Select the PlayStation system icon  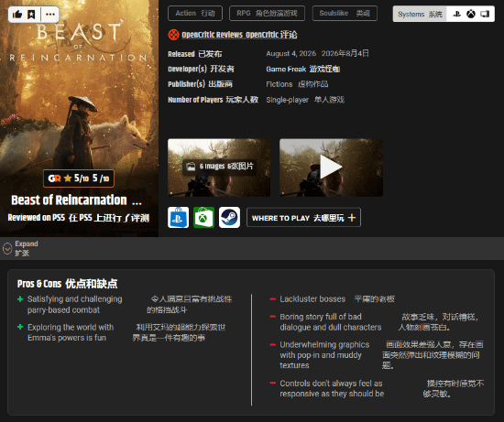tap(456, 14)
